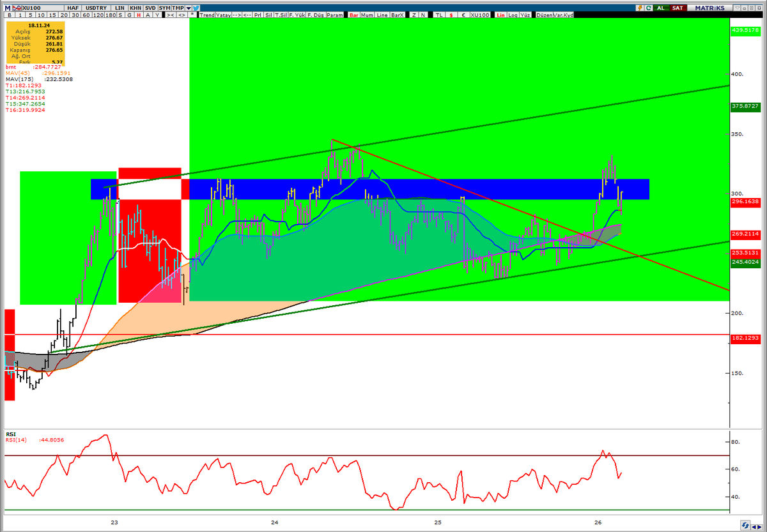Click the red SAT sell button
This screenshot has height=532, width=767.
point(678,8)
